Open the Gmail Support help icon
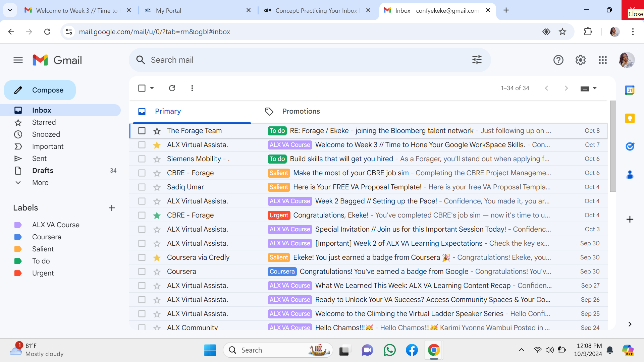Image resolution: width=644 pixels, height=362 pixels. point(558,60)
